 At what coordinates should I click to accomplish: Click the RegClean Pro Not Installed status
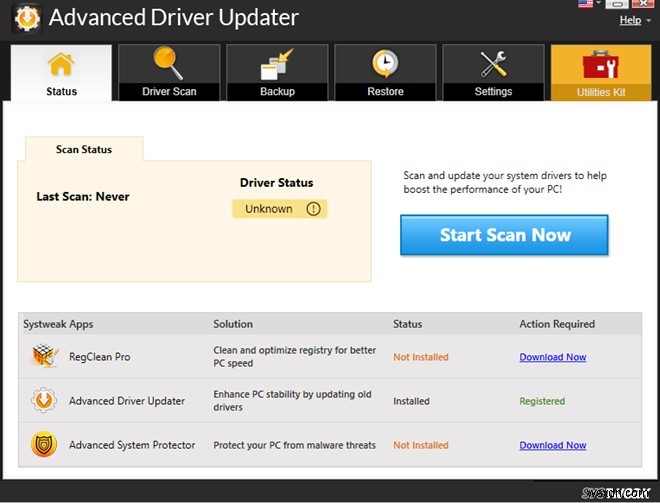[x=421, y=357]
